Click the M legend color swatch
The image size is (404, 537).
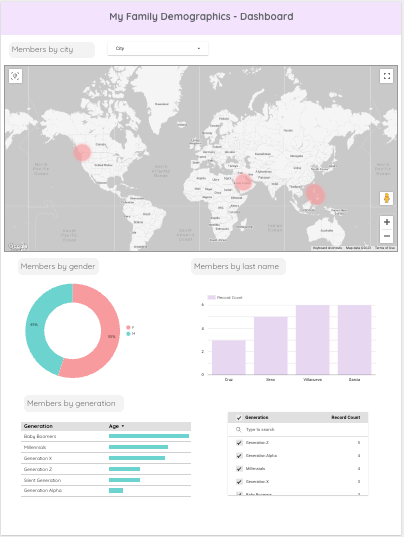[128, 334]
